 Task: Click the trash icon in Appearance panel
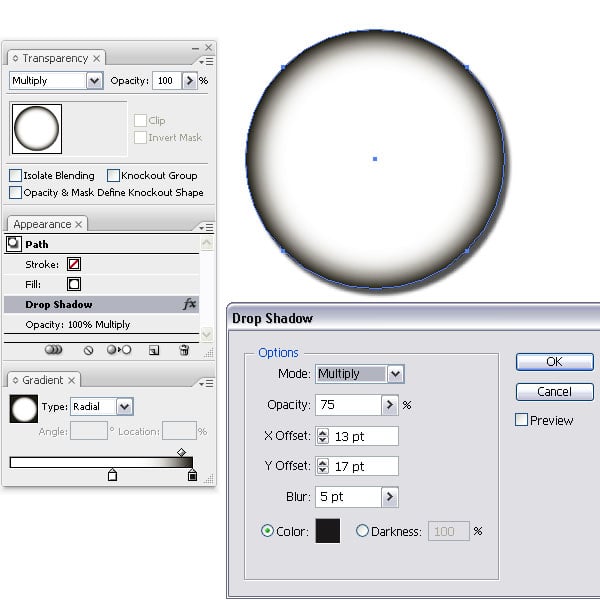[x=183, y=350]
